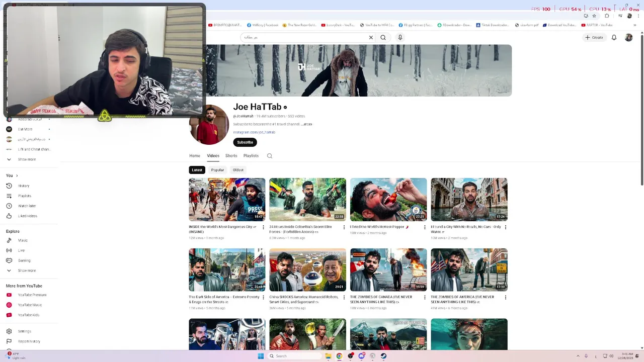Open Discord from the taskbar

(x=361, y=356)
